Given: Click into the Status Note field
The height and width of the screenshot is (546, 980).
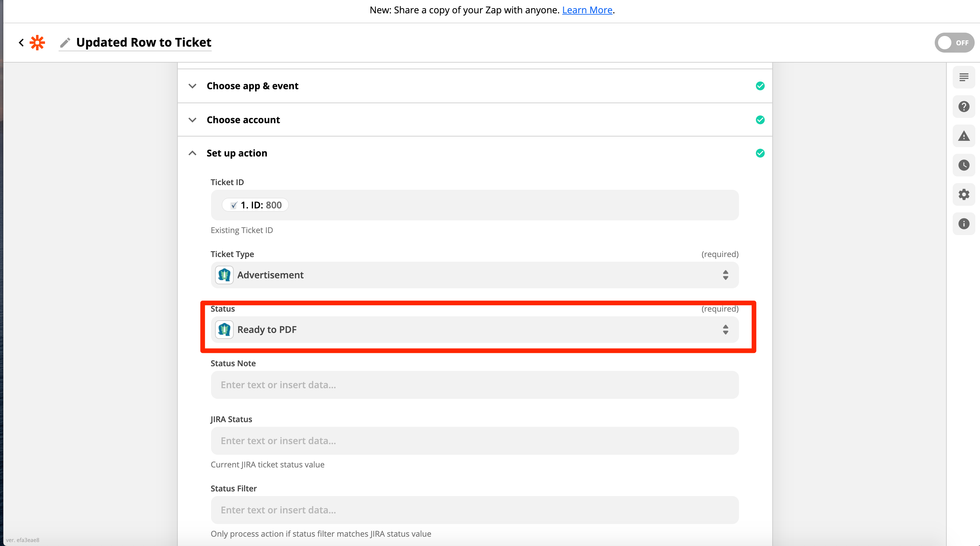Looking at the screenshot, I should click(474, 385).
